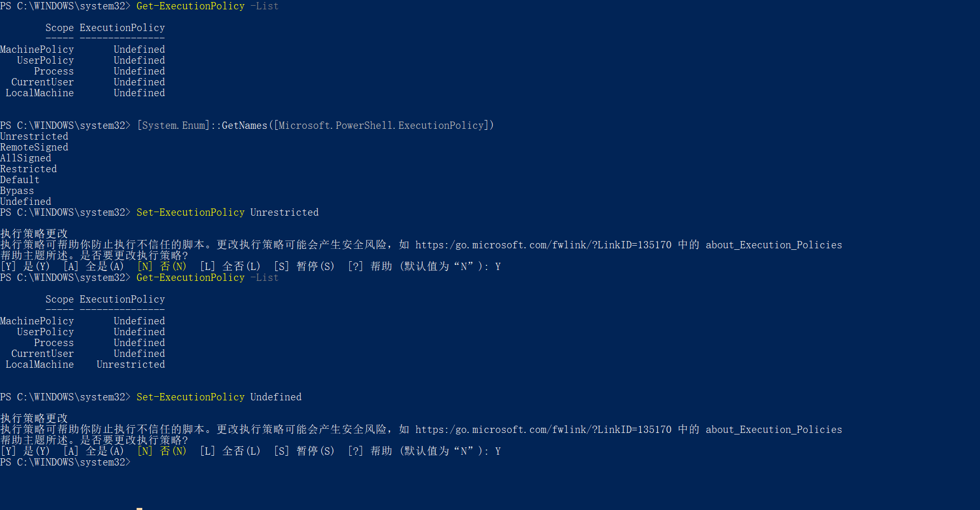This screenshot has height=510, width=980.
Task: Click the MachinePolicy row in first table
Action: point(83,50)
